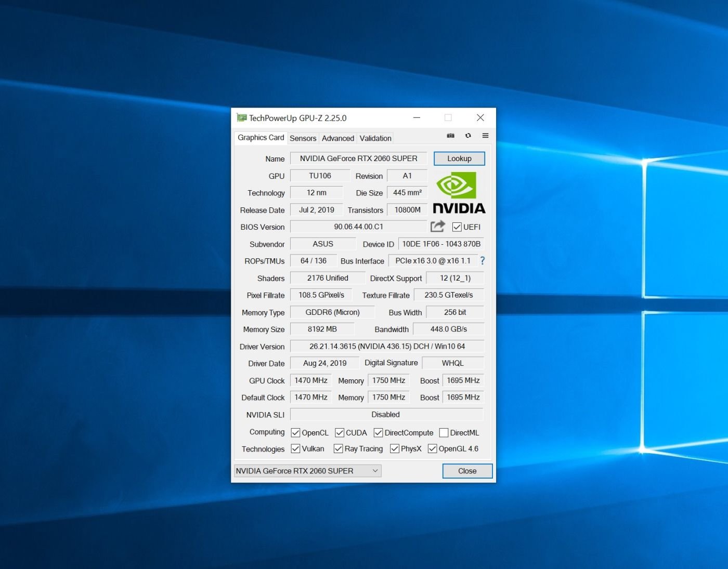Click the Texture Fillrate value 230.5 GTexel/s

[x=449, y=295]
